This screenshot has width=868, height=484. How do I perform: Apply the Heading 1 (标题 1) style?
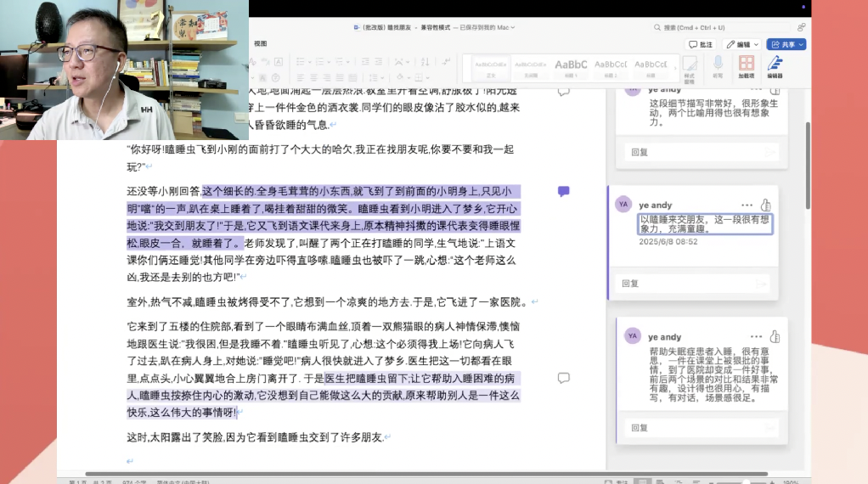(x=571, y=66)
